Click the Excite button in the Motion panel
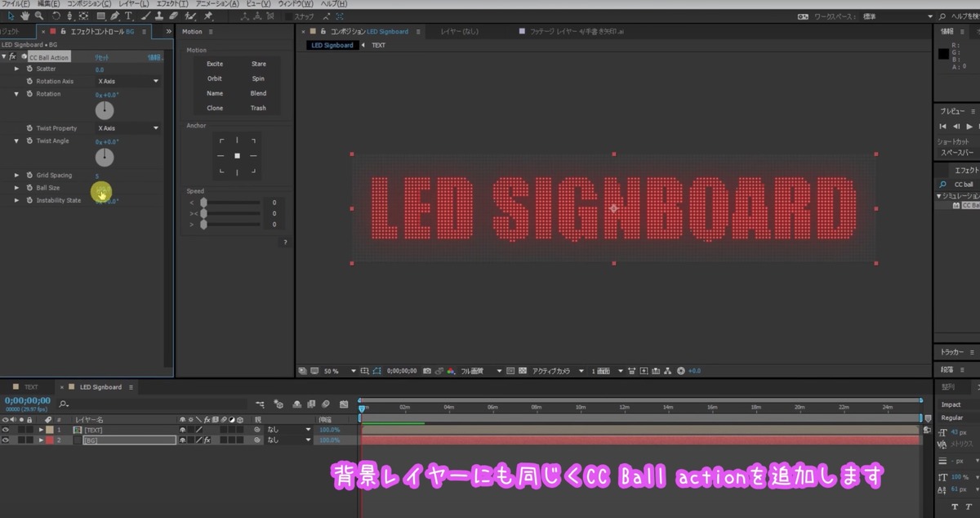 (x=215, y=64)
